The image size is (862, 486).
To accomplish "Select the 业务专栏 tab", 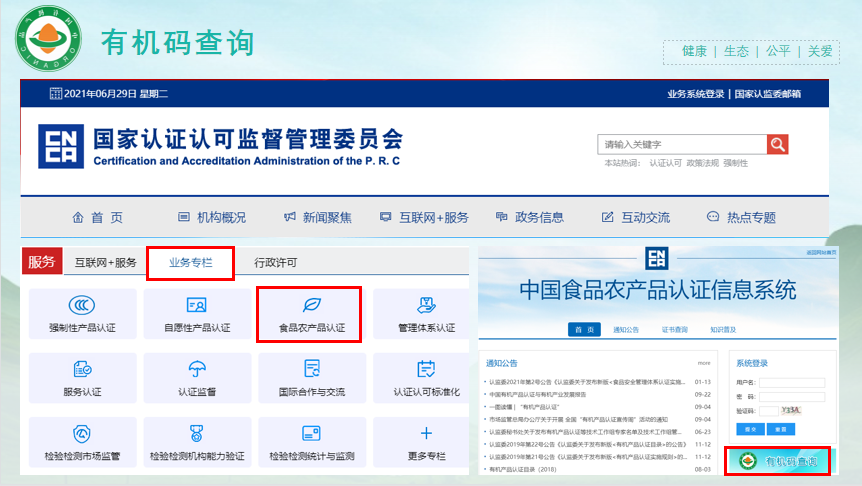I will 191,263.
